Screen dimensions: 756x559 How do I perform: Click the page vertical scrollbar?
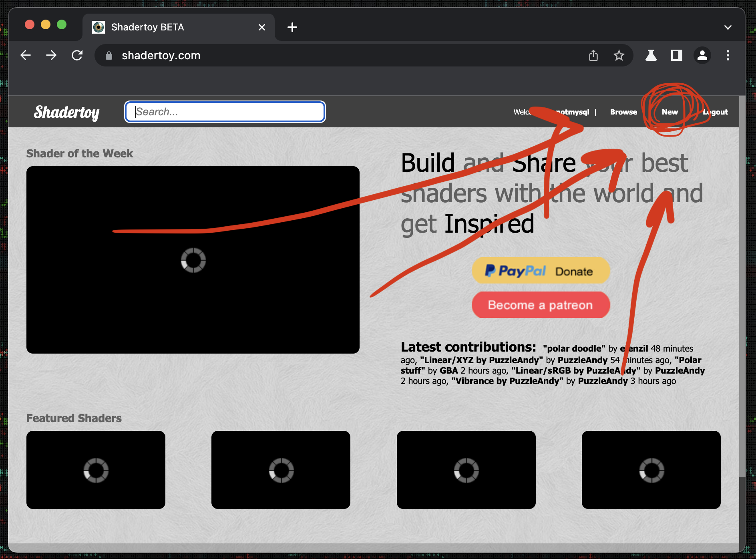[x=742, y=286]
